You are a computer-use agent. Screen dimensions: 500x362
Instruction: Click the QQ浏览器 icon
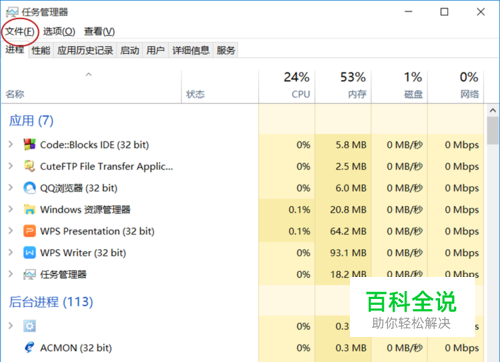29,188
